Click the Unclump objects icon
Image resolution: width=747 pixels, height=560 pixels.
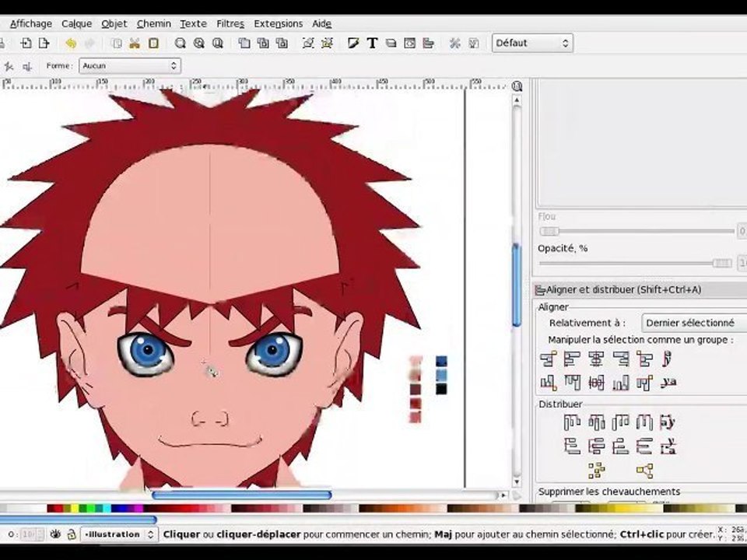click(644, 471)
